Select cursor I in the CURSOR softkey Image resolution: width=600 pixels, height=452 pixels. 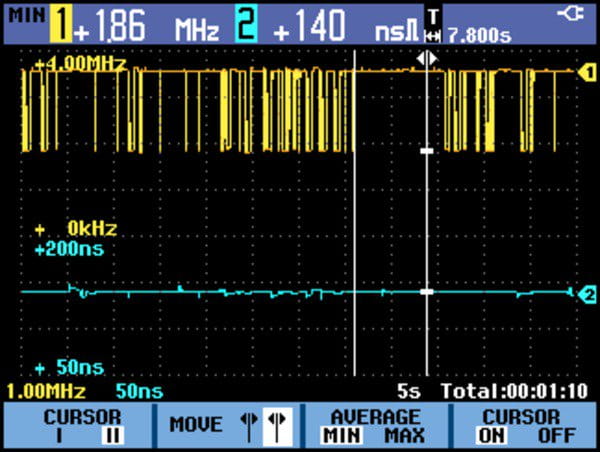pyautogui.click(x=59, y=436)
